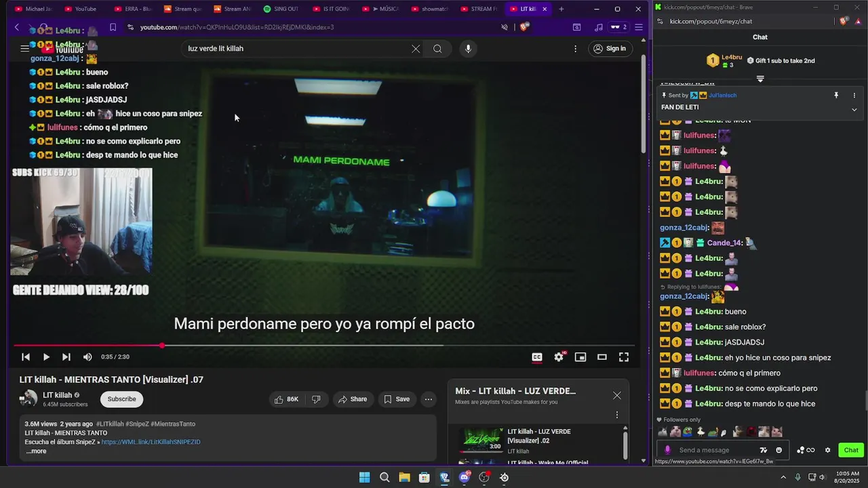868x488 pixels.
Task: Open YouTube player settings gear
Action: (559, 357)
